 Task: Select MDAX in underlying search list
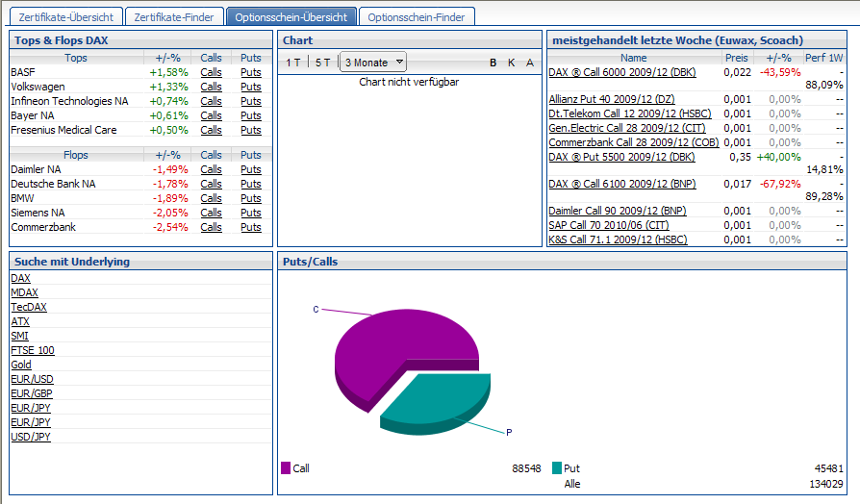coord(24,292)
